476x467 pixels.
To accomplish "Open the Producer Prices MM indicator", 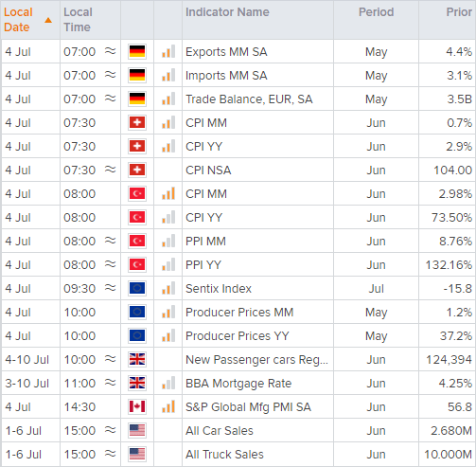I will [239, 313].
